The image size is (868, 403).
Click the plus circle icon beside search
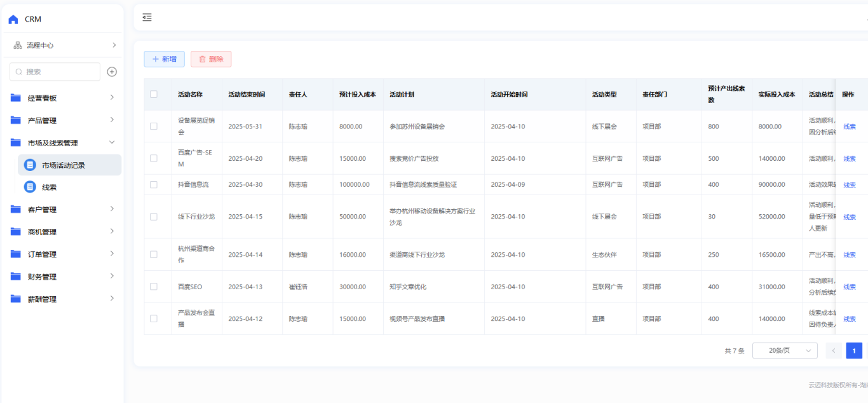pyautogui.click(x=112, y=72)
